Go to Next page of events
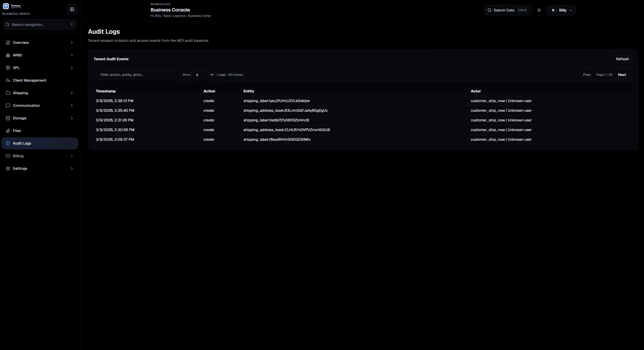 (622, 75)
